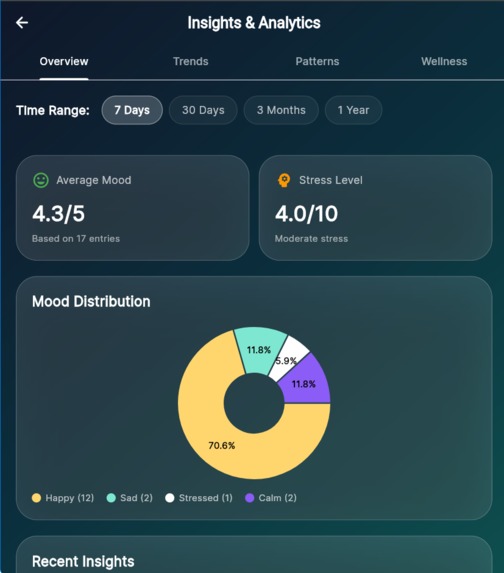Click the Insights & Analytics title
This screenshot has width=504, height=573.
coord(254,23)
